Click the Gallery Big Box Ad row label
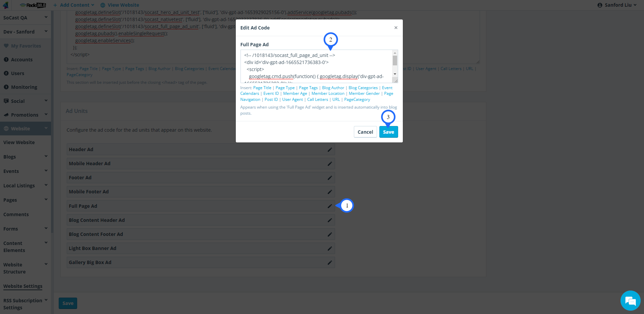This screenshot has width=644, height=314. 90,262
